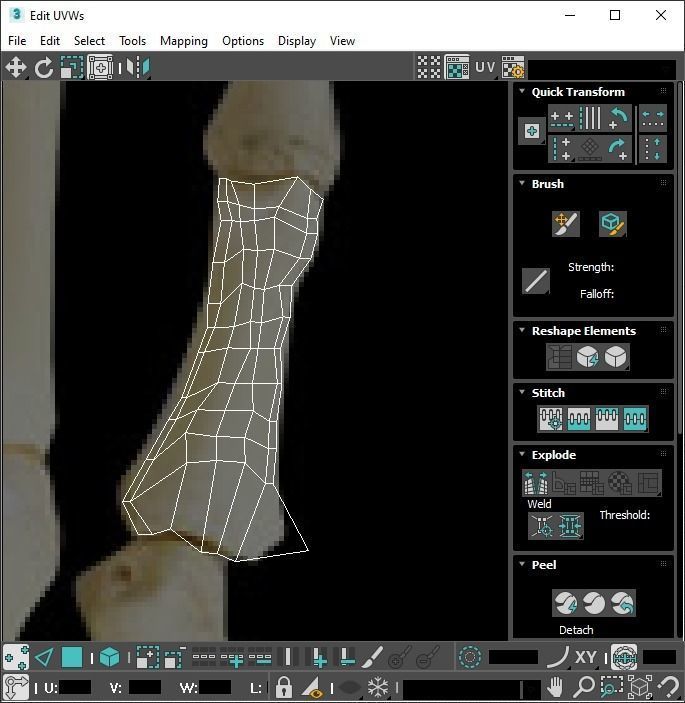Select the Paint Move Brush tool
Image resolution: width=685 pixels, height=703 pixels.
566,224
